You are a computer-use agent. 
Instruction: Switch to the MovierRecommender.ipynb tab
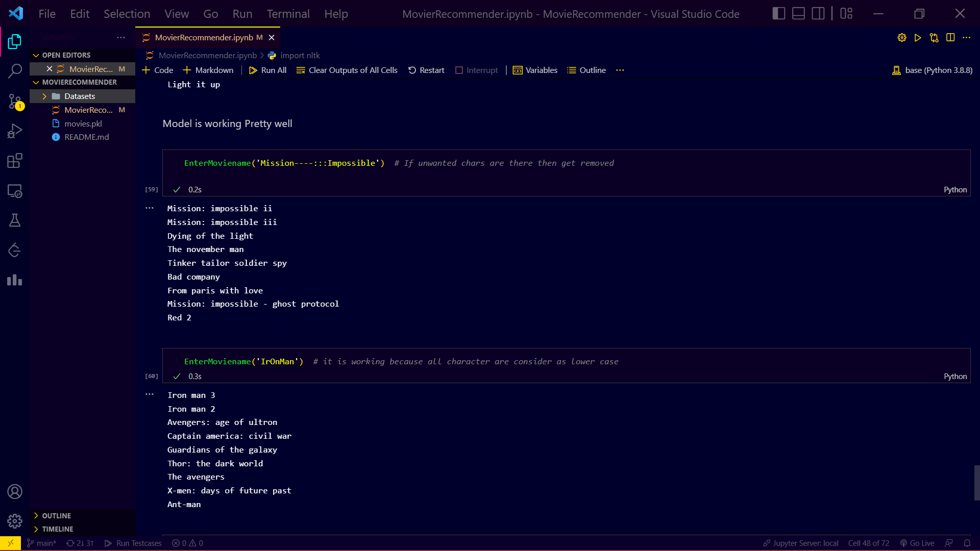tap(203, 37)
